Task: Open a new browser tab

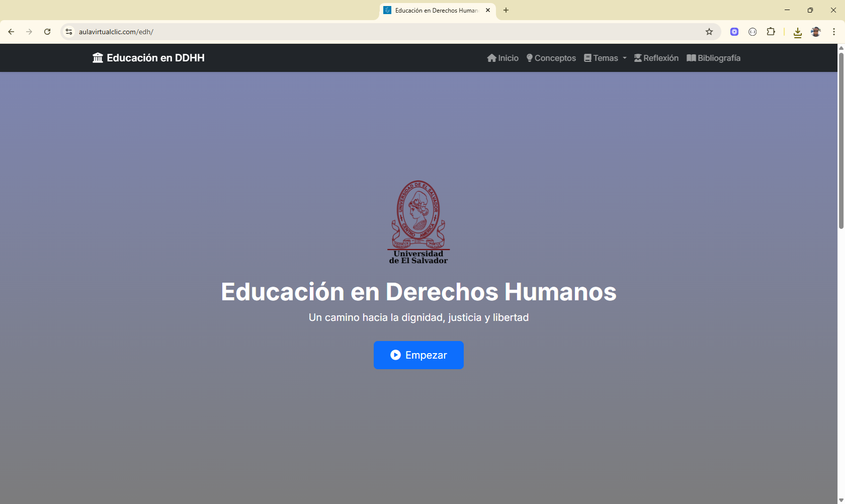Action: (506, 10)
